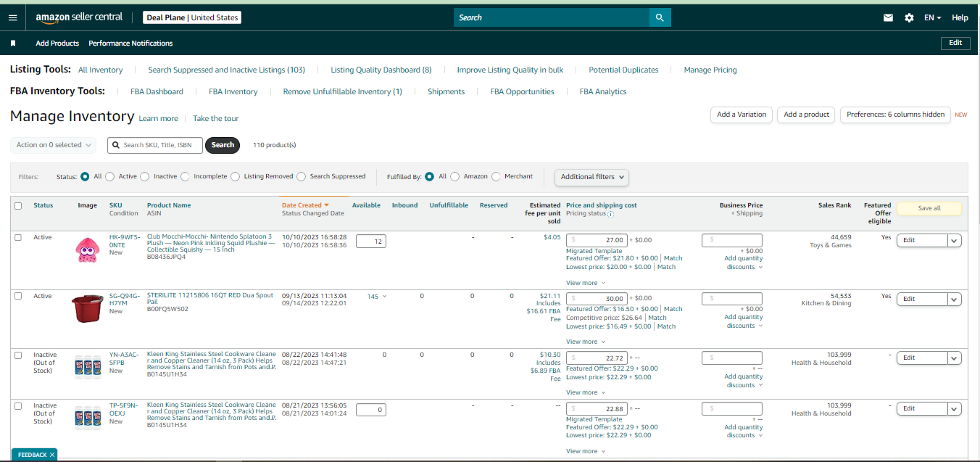Click the Edit button in bookmarks bar
Screen dimensions: 980x462
pyautogui.click(x=955, y=43)
